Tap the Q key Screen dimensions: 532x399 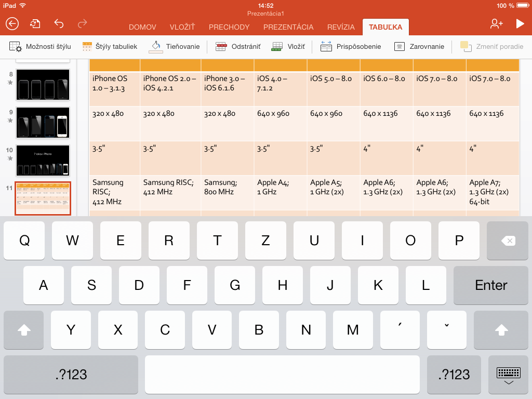tap(24, 241)
